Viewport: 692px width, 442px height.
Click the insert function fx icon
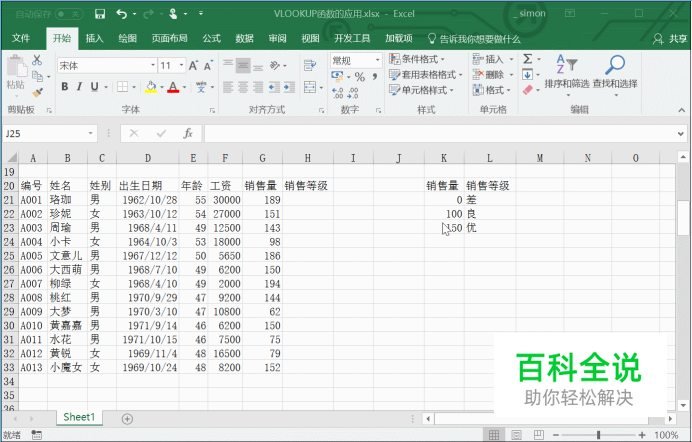pyautogui.click(x=188, y=133)
